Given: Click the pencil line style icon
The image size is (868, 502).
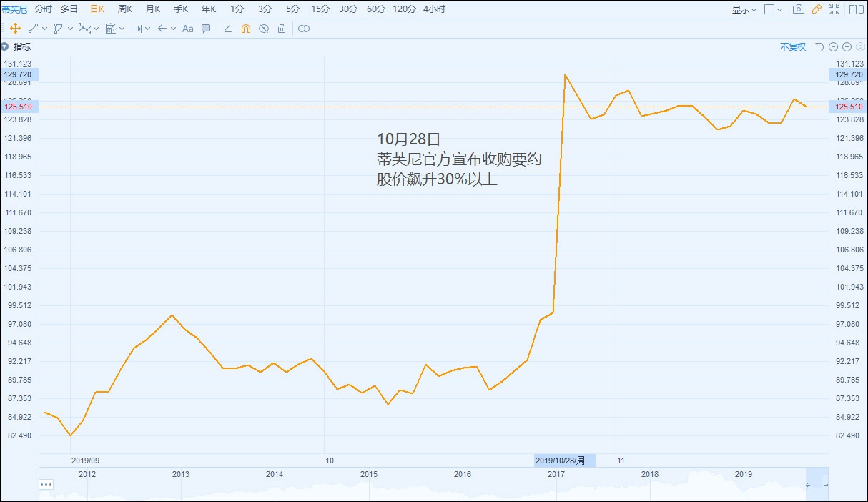Looking at the screenshot, I should (228, 29).
